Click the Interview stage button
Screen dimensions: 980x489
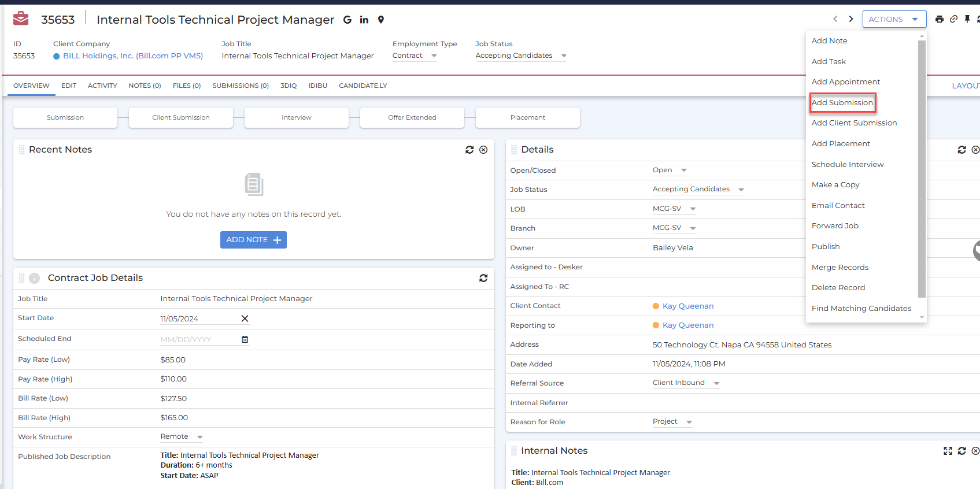[297, 117]
